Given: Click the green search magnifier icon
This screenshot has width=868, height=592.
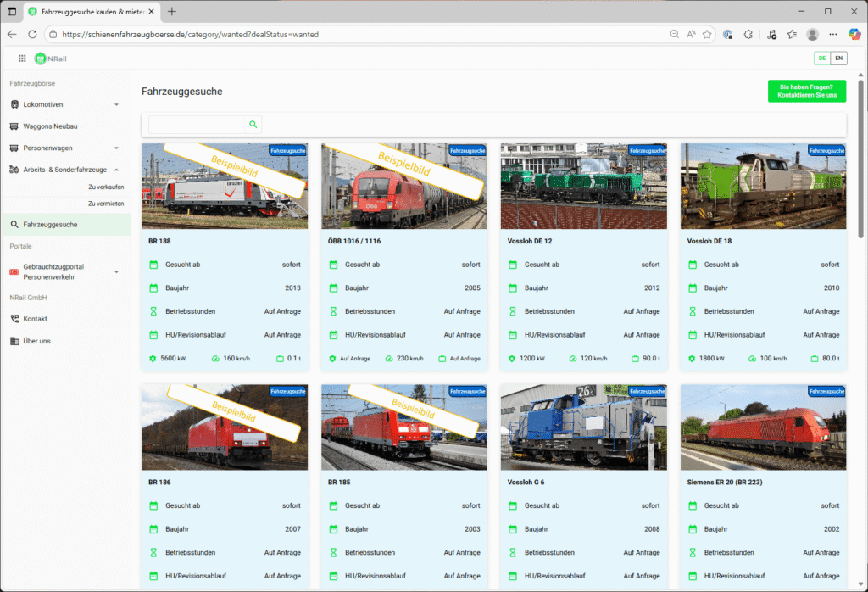Looking at the screenshot, I should 253,125.
